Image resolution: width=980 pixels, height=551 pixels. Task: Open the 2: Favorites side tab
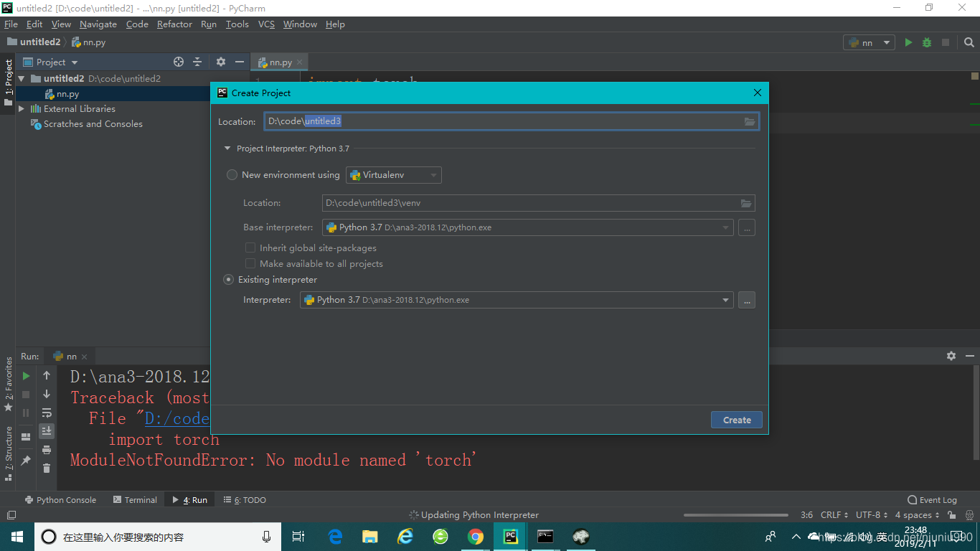(9, 385)
